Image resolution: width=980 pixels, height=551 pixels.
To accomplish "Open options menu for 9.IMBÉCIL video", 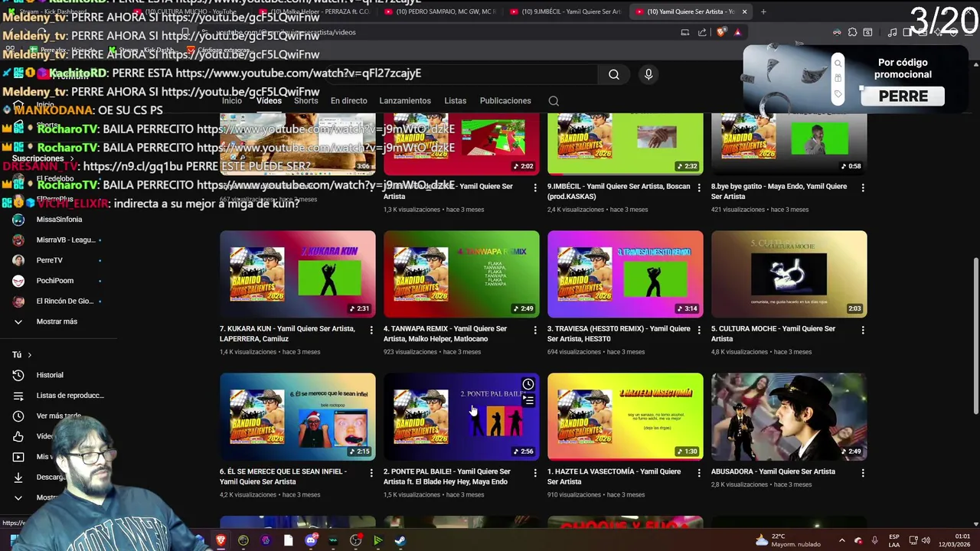I will (x=699, y=187).
